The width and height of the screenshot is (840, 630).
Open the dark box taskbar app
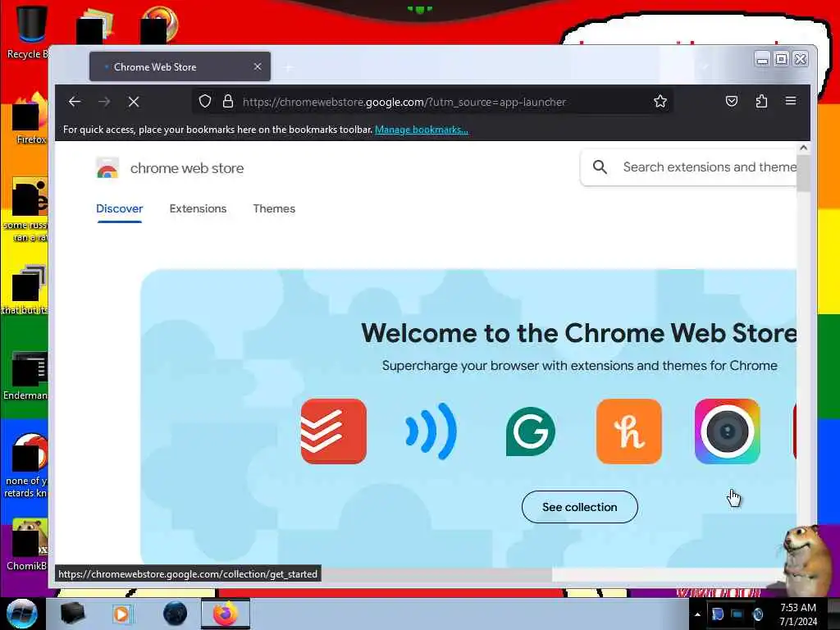coord(72,614)
